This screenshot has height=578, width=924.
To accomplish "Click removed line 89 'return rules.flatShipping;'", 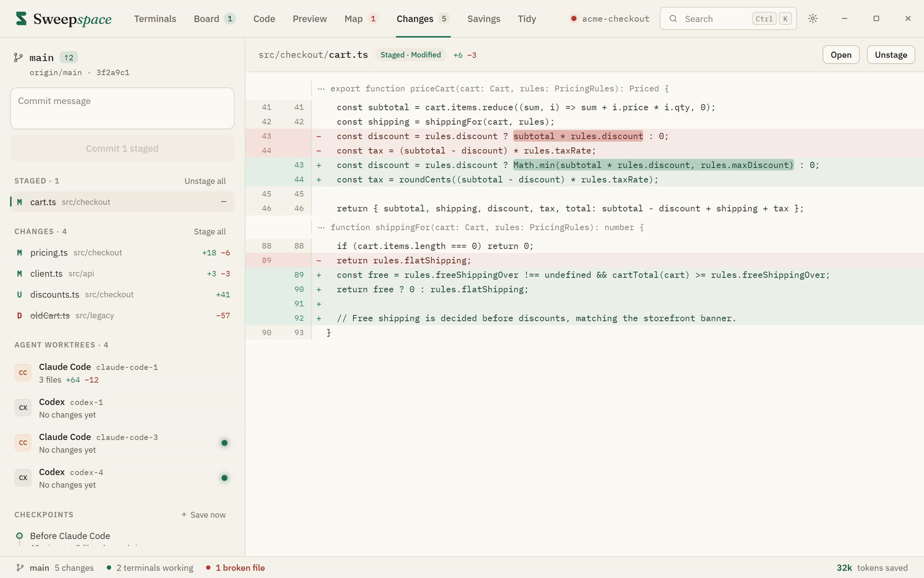I will [x=584, y=260].
